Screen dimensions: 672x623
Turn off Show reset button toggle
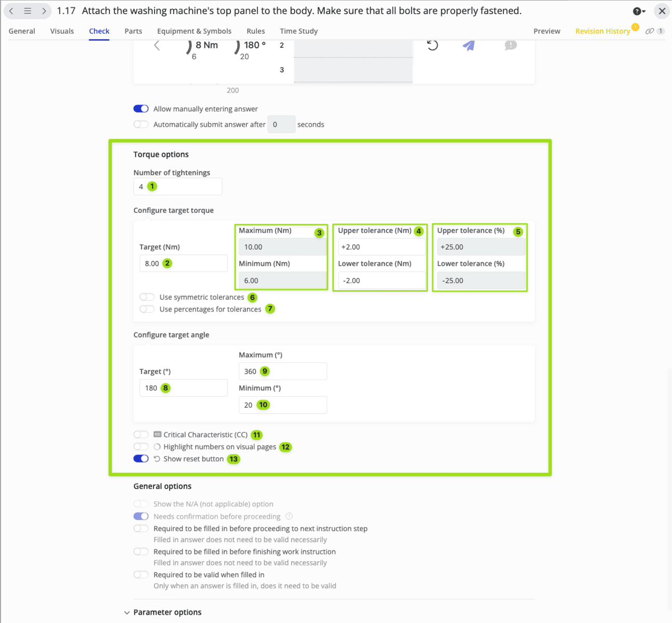pyautogui.click(x=141, y=459)
